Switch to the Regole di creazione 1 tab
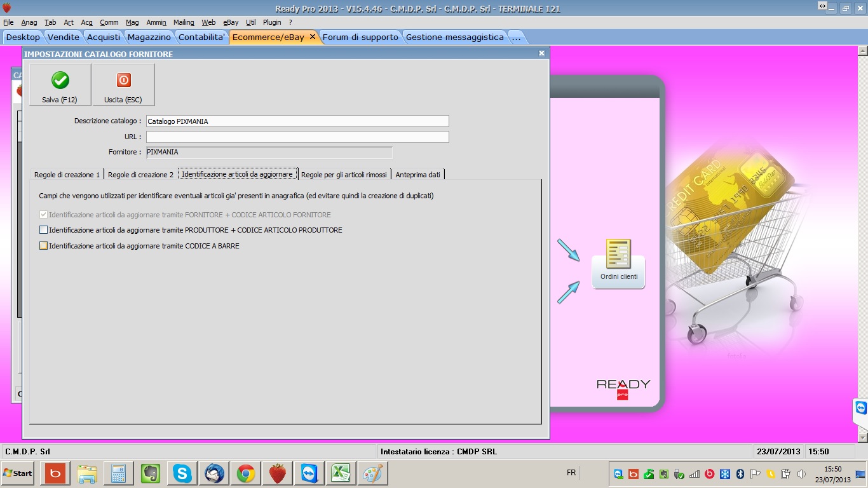This screenshot has height=488, width=868. tap(67, 174)
